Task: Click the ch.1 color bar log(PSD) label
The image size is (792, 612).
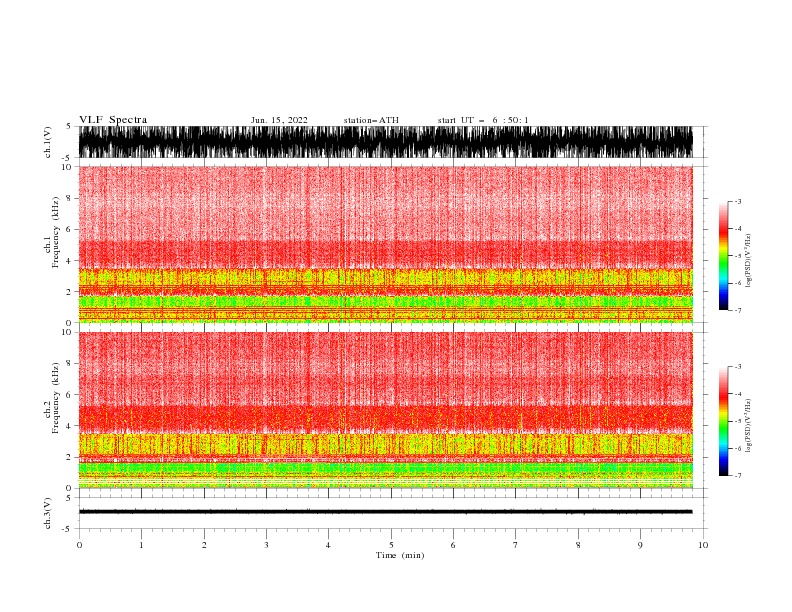Action: 749,261
